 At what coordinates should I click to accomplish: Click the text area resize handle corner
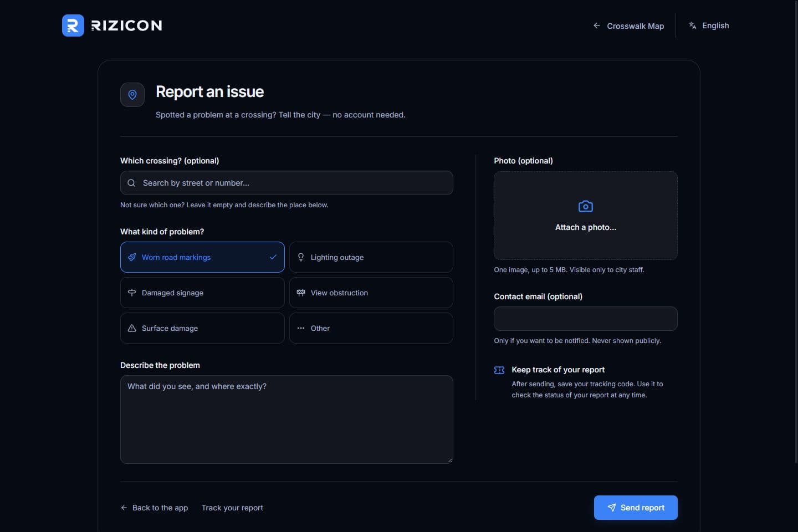pos(450,461)
